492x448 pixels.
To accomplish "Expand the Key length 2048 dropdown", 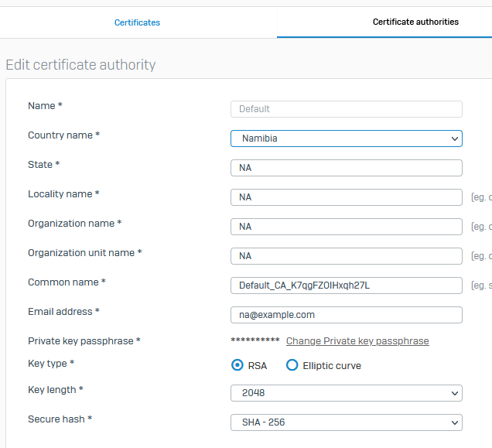I will pos(347,393).
